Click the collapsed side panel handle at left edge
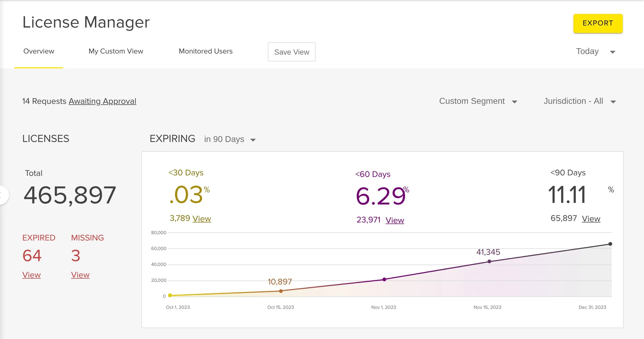Viewport: 644px width, 339px height. 3,195
